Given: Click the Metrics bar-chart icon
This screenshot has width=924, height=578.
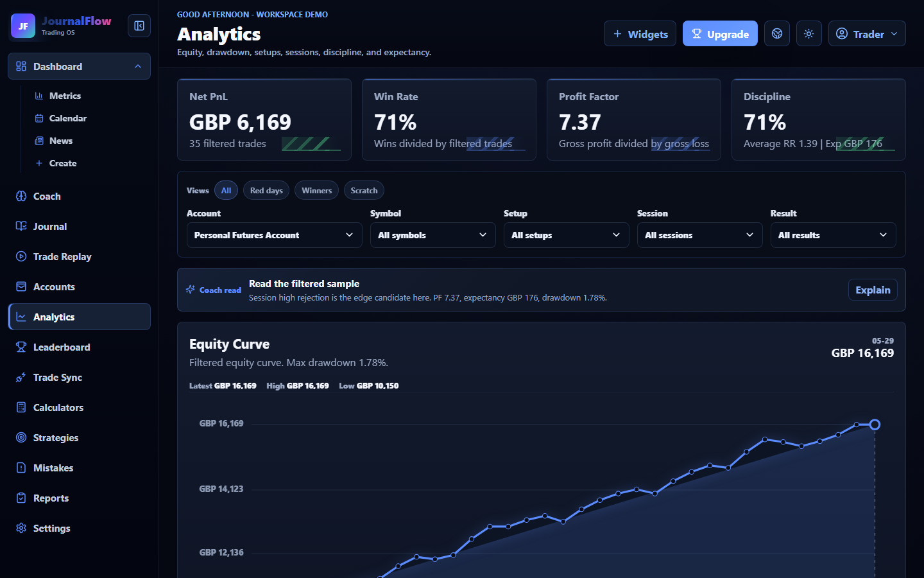Looking at the screenshot, I should [x=39, y=96].
